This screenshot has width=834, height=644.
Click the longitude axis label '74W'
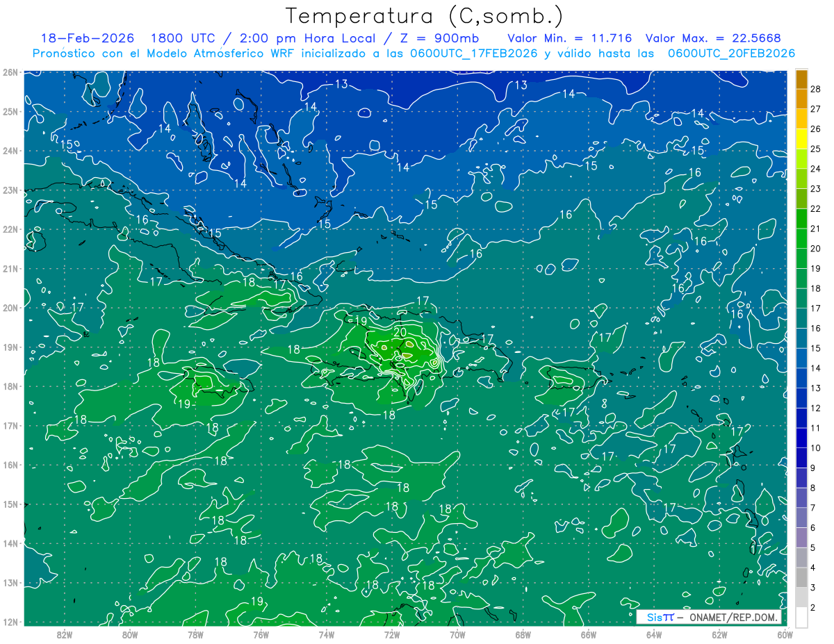click(x=326, y=634)
